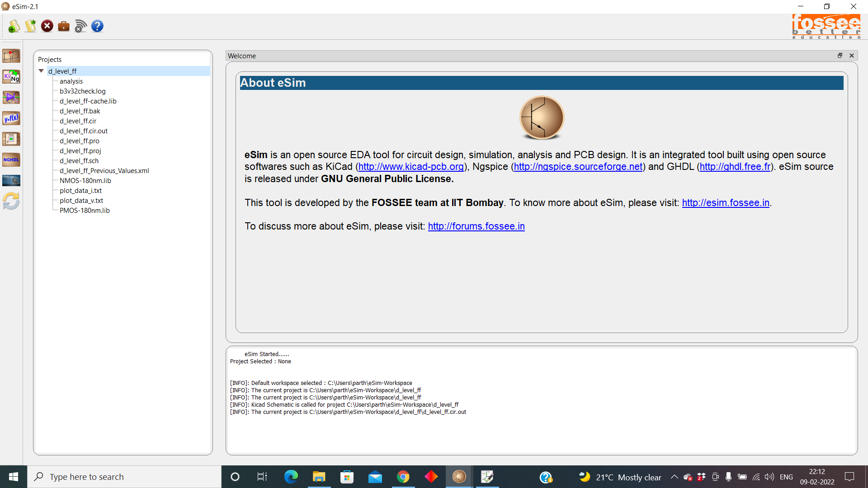Select d_level_ff.cir.out in project tree
This screenshot has width=868, height=488.
[x=84, y=131]
